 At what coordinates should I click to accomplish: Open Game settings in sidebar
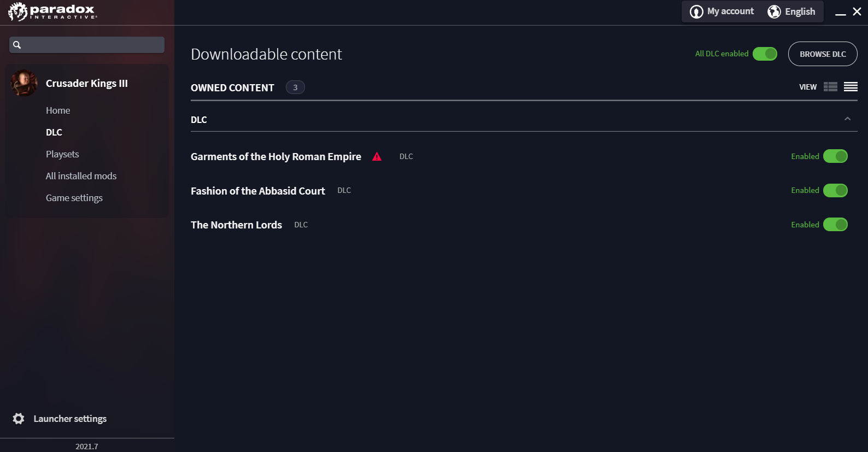[74, 198]
